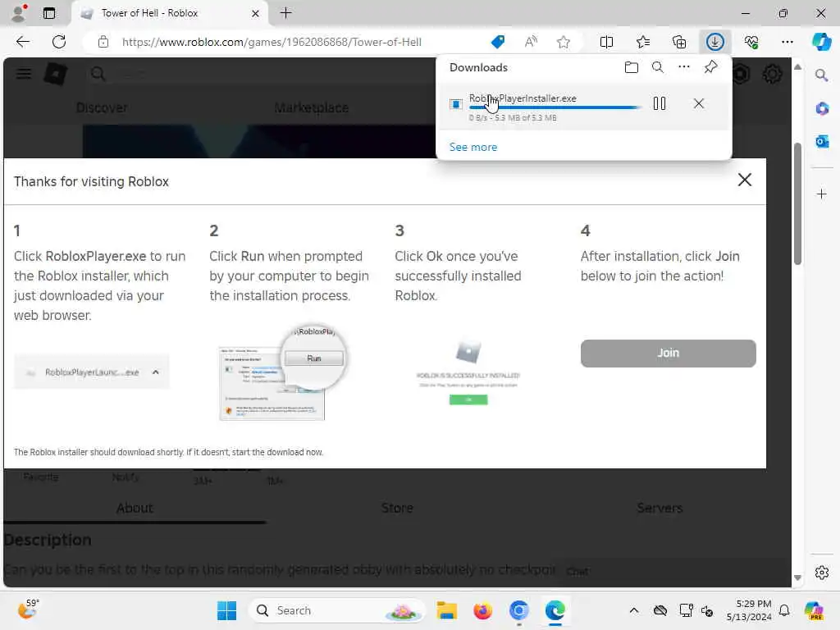Switch to the About tab
The width and height of the screenshot is (840, 630).
click(135, 508)
